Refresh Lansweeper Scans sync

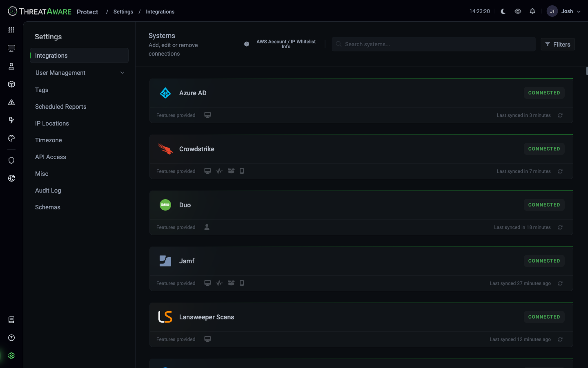(560, 339)
